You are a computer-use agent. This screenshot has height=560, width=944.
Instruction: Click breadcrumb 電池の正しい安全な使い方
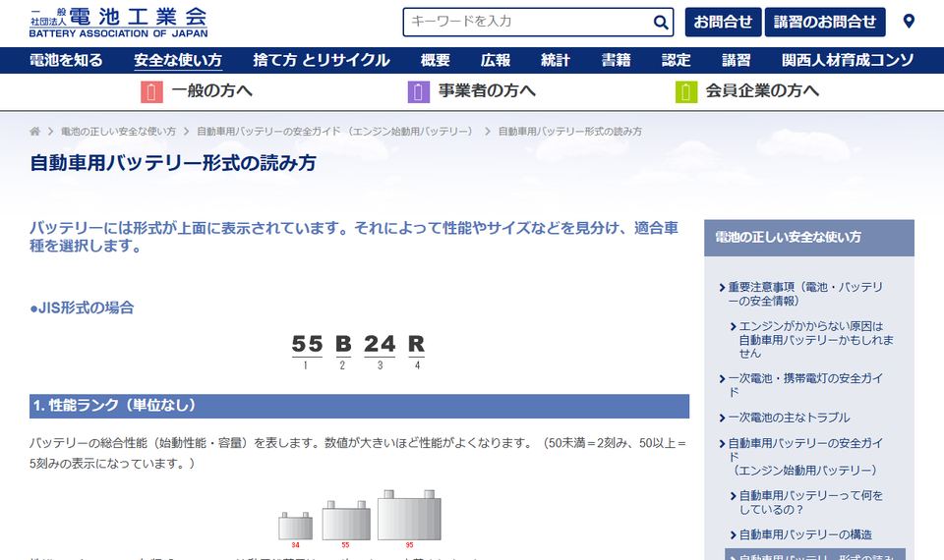pyautogui.click(x=118, y=131)
